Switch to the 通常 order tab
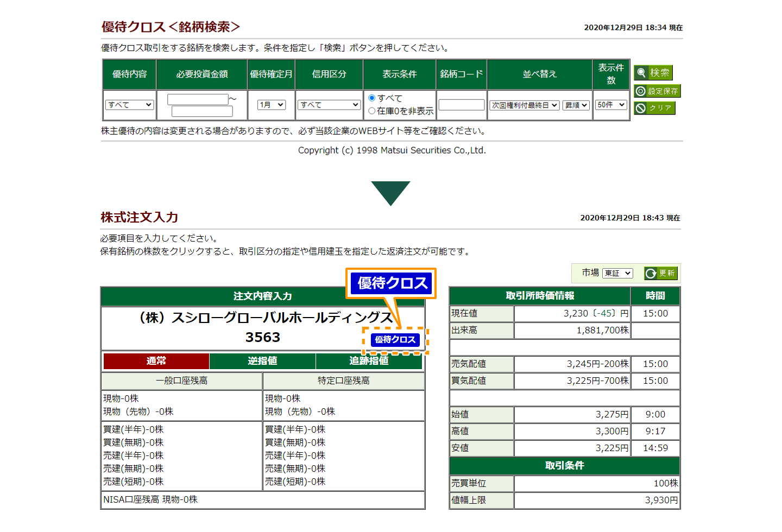The height and width of the screenshot is (532, 782). 156,361
